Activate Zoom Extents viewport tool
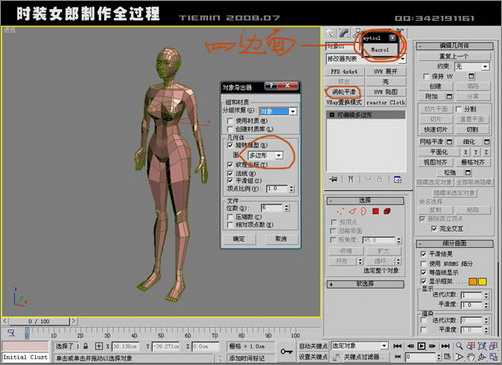The width and height of the screenshot is (502, 365). point(482,346)
